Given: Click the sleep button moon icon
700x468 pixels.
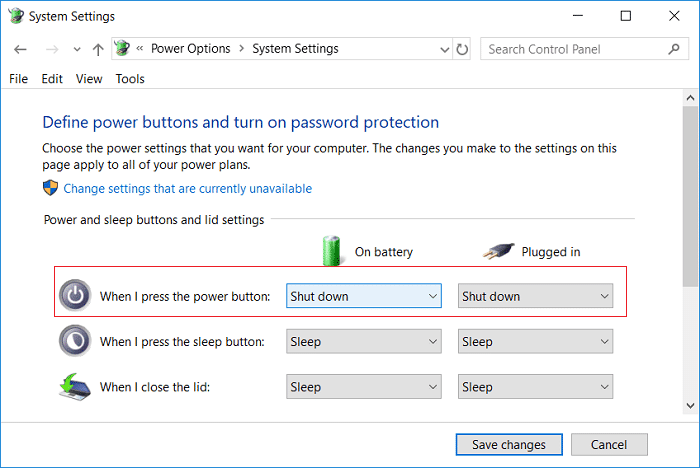Looking at the screenshot, I should point(75,341).
